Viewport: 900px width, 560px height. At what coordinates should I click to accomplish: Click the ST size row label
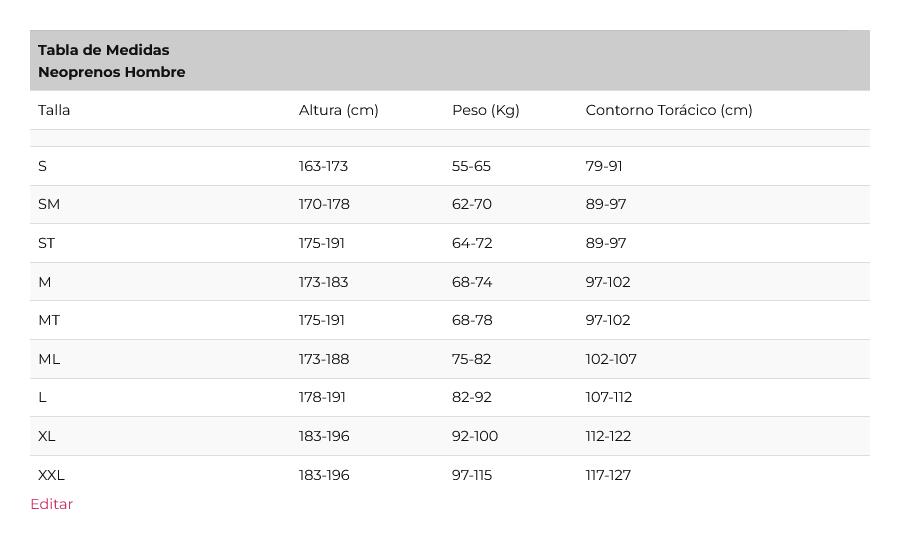pos(46,243)
